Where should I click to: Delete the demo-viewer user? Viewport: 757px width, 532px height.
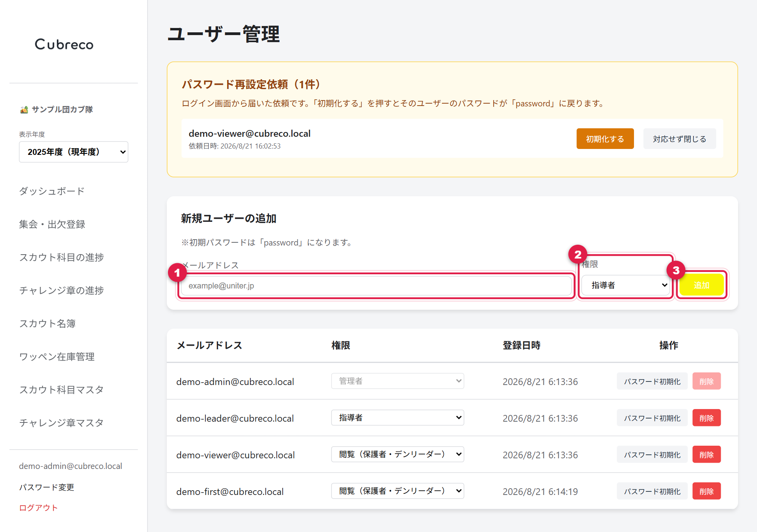click(707, 454)
